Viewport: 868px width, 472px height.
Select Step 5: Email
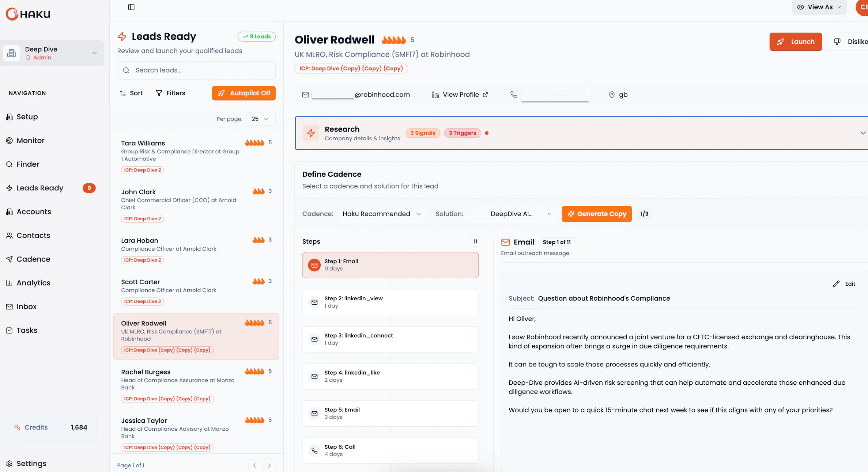pyautogui.click(x=390, y=414)
